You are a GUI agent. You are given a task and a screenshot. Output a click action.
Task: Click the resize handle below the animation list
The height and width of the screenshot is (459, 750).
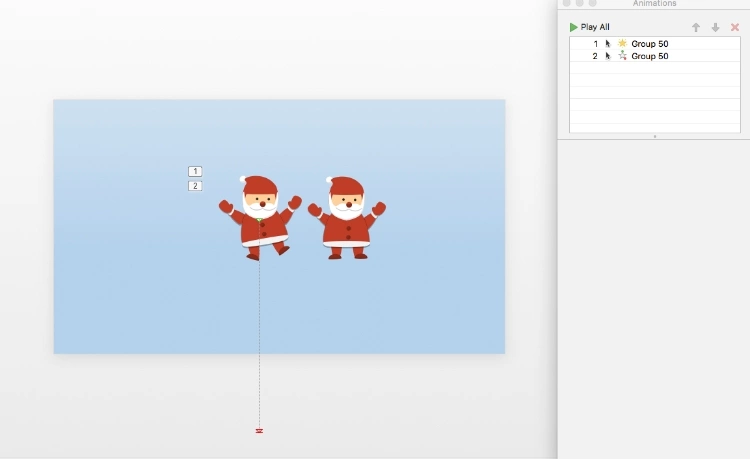pyautogui.click(x=654, y=136)
